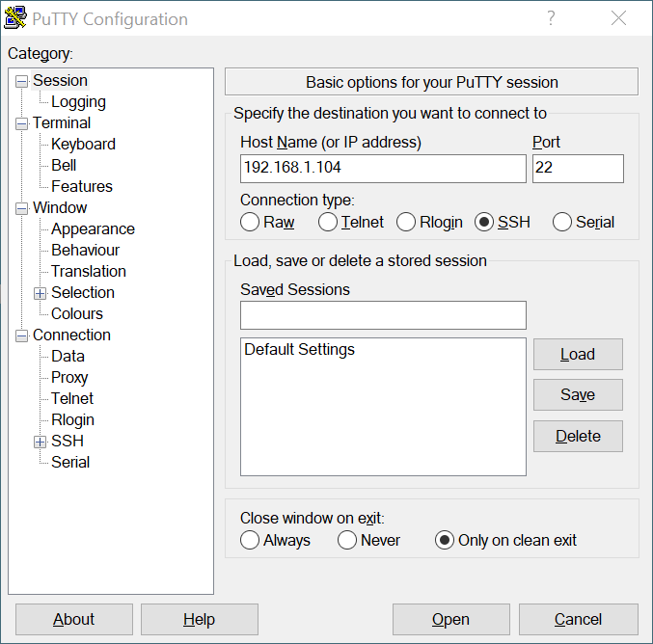Open the Rlogin category in the tree
Screen dimensions: 653x644
(x=73, y=420)
